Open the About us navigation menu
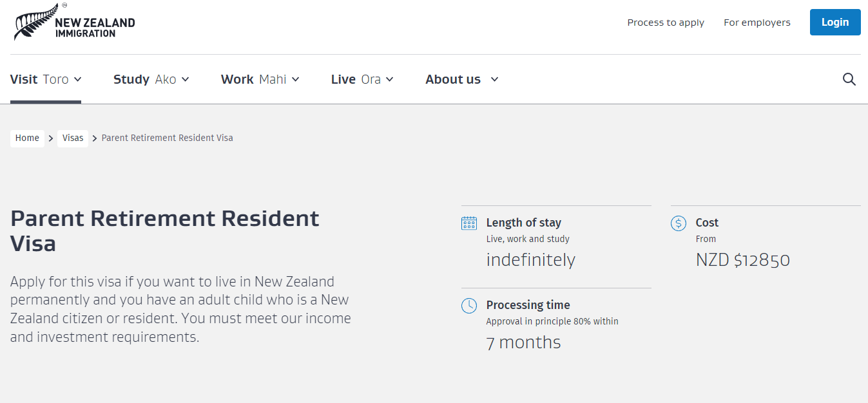 tap(461, 79)
